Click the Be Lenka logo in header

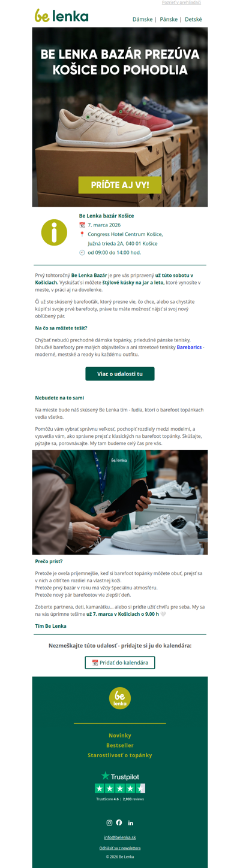coord(61,16)
